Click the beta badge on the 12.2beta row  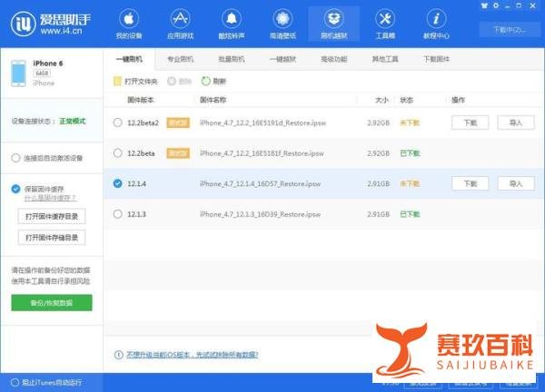[178, 153]
